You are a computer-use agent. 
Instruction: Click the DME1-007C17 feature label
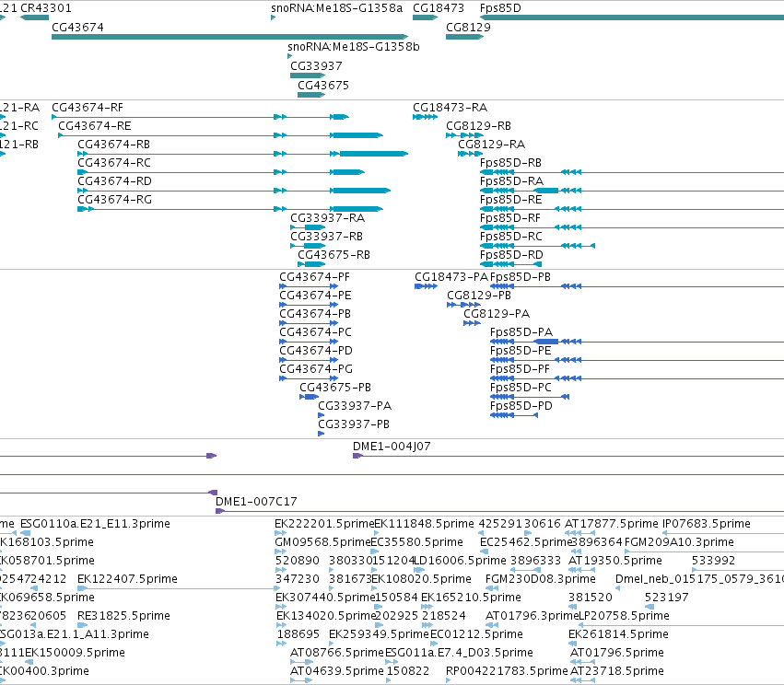(x=256, y=502)
